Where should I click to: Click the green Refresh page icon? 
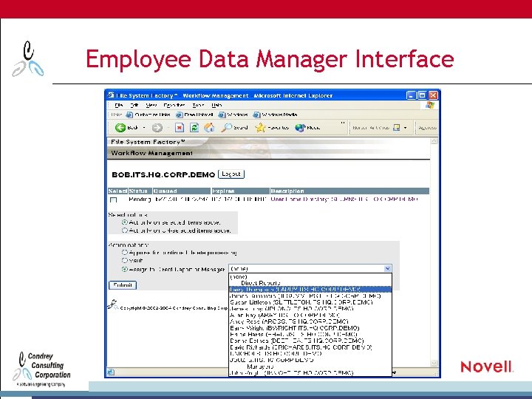click(x=194, y=128)
